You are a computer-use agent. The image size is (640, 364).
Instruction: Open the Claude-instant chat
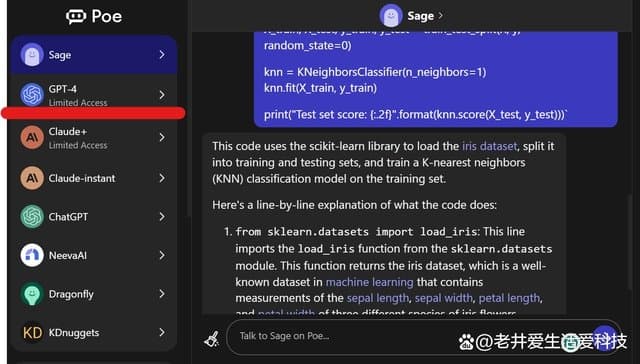[x=94, y=178]
